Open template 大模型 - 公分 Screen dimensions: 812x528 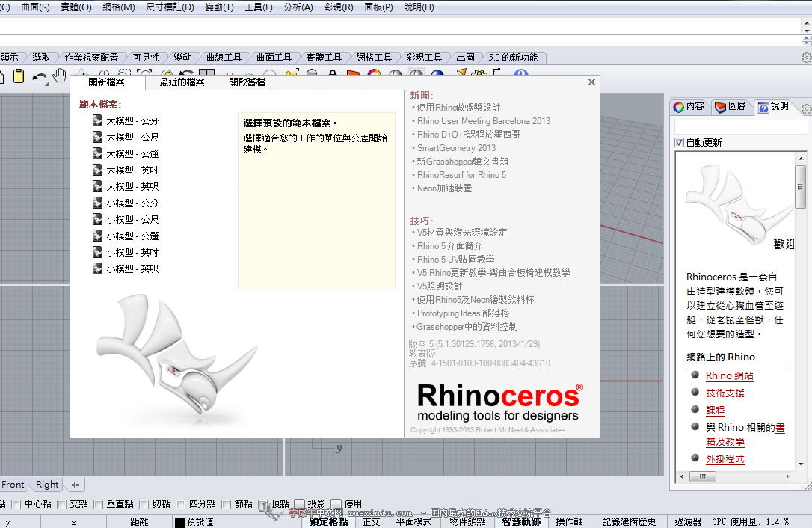pyautogui.click(x=126, y=120)
